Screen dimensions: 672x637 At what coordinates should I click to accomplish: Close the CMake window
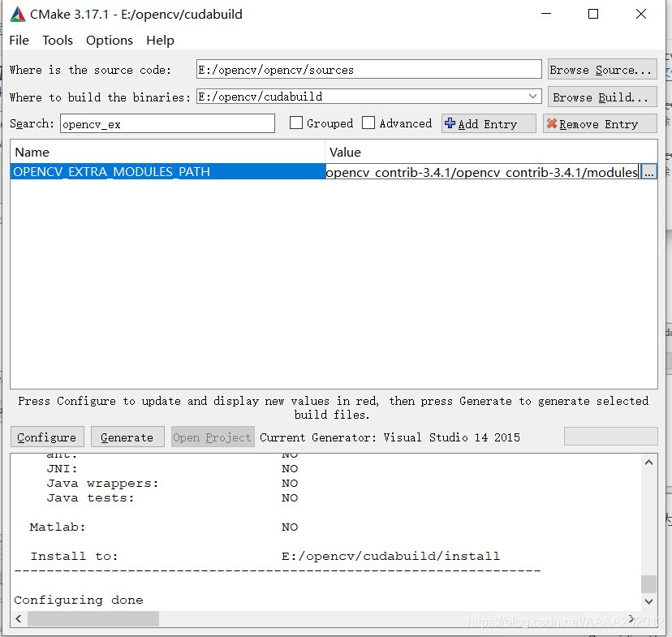pyautogui.click(x=641, y=14)
